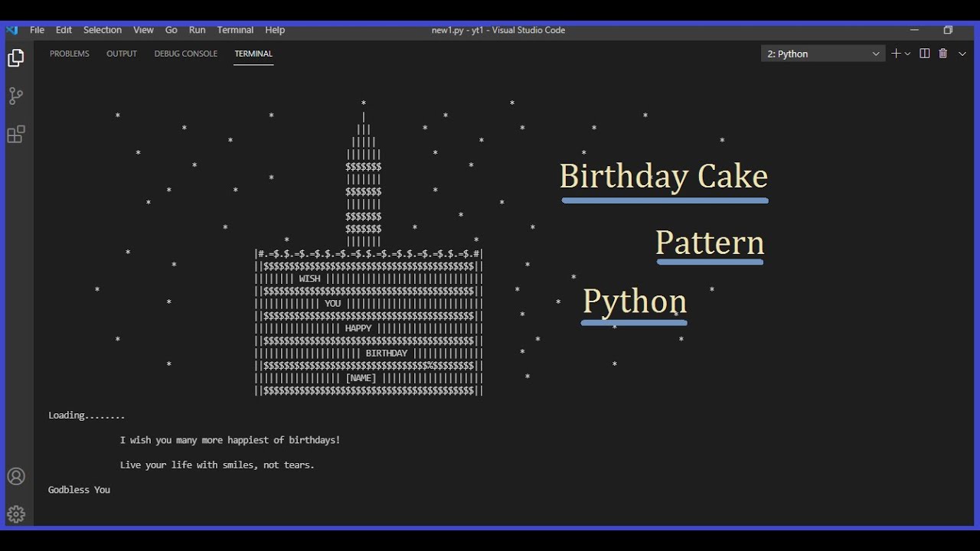Select the TERMINAL tab

coord(253,54)
